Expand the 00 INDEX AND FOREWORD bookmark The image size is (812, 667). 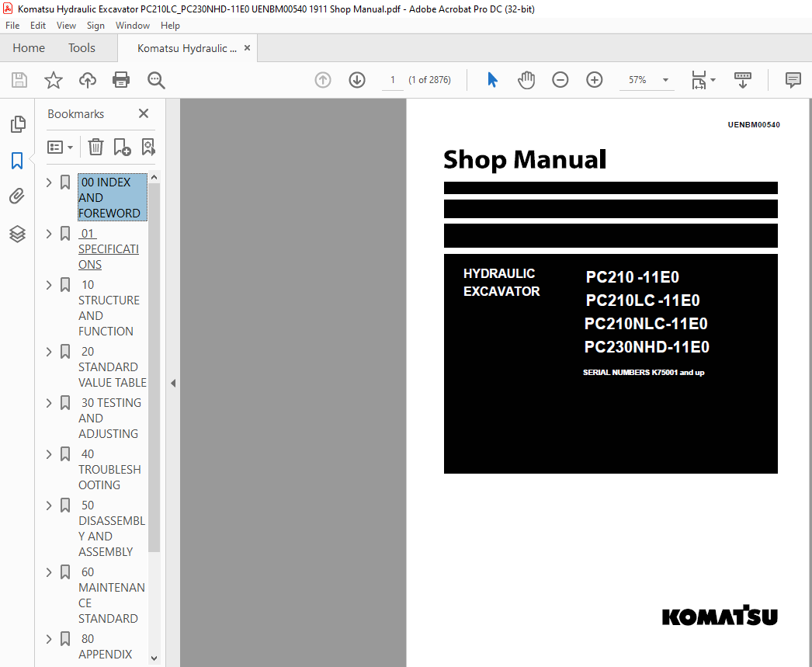(49, 182)
